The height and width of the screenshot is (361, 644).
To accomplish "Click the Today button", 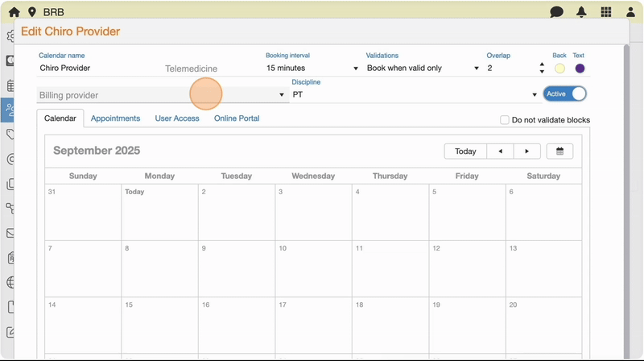I will [x=465, y=151].
